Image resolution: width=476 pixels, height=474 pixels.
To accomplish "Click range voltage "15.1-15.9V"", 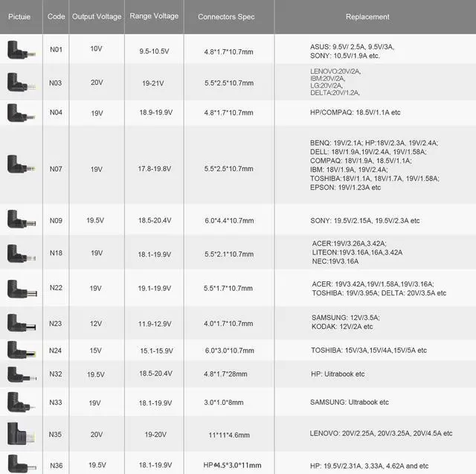I will coord(157,351).
